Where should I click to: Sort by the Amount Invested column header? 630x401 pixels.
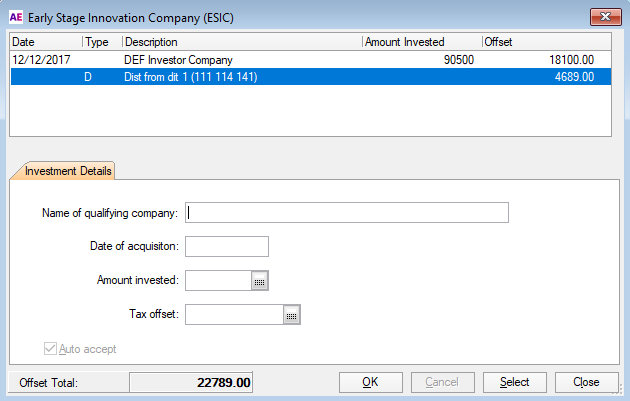(x=420, y=42)
